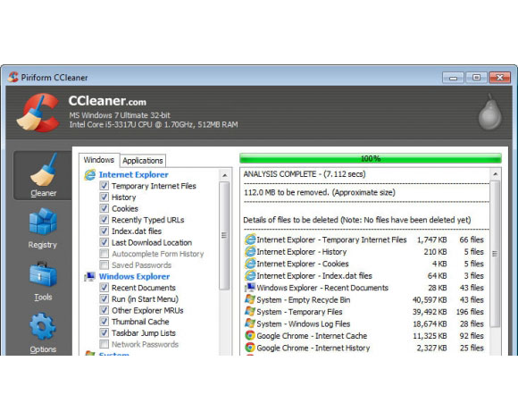518x420 pixels.
Task: Click the CCleaner.com header title
Action: coord(107,101)
